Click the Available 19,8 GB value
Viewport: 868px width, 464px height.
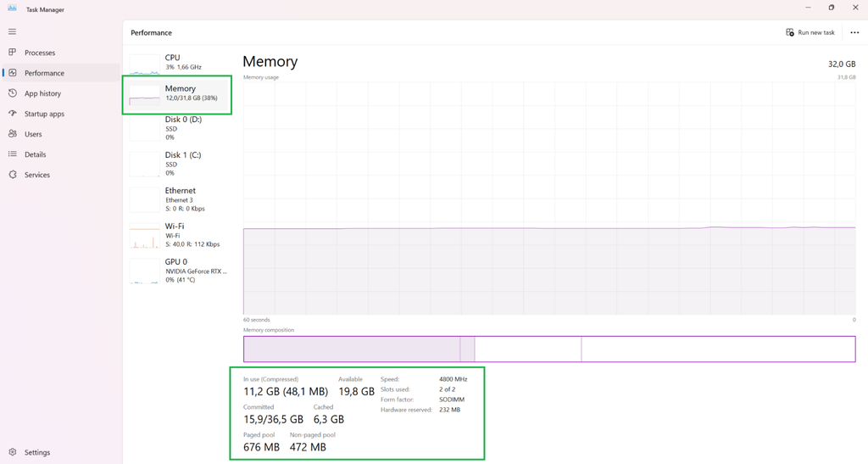(x=357, y=391)
